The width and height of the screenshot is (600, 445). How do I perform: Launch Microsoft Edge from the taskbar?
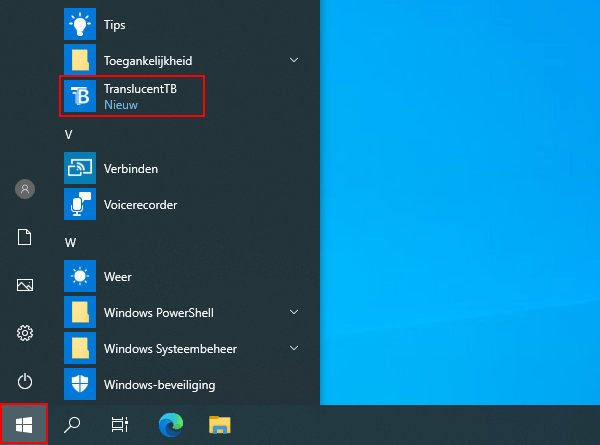tap(171, 425)
